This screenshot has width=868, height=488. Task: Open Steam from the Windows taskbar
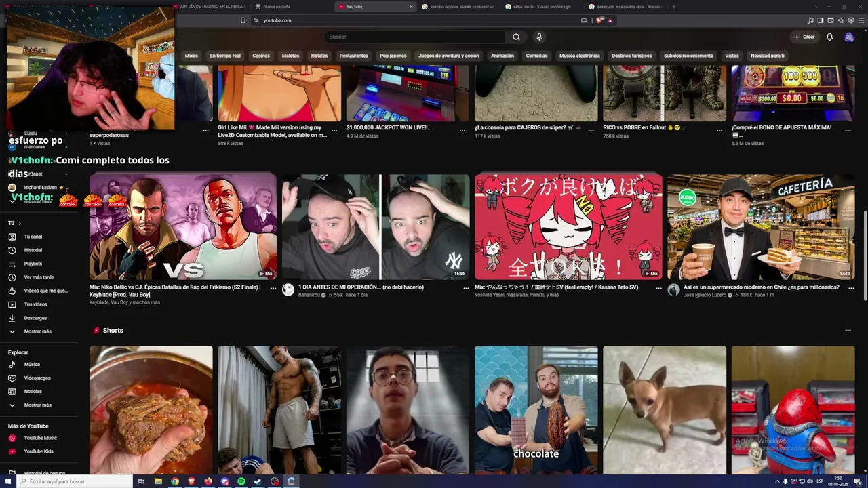click(258, 481)
